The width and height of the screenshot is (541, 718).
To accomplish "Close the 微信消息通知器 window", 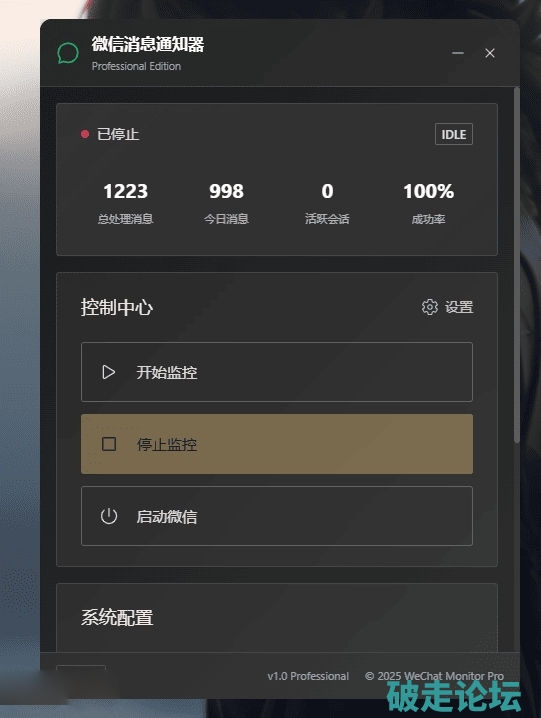I will [490, 53].
